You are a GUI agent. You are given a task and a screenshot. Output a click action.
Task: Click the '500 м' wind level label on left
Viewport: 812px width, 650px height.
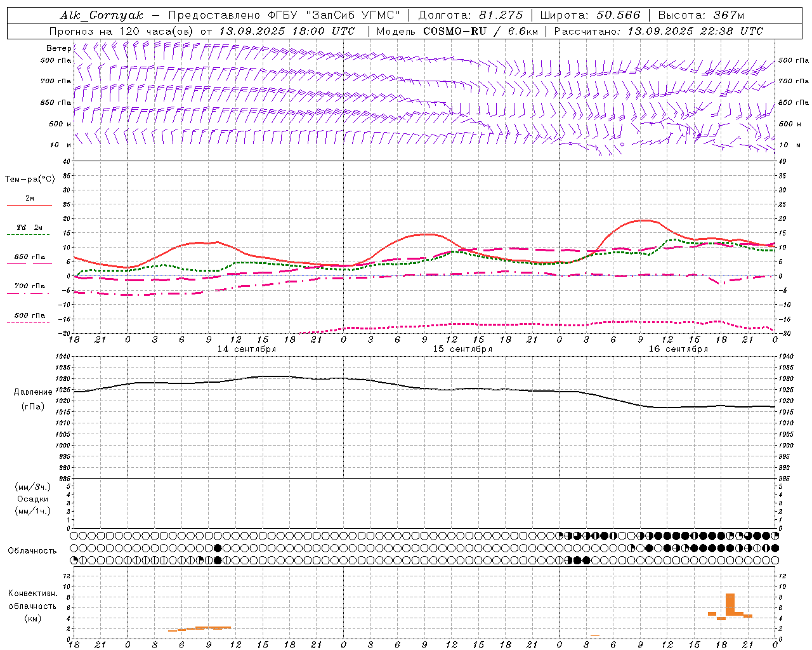[60, 124]
